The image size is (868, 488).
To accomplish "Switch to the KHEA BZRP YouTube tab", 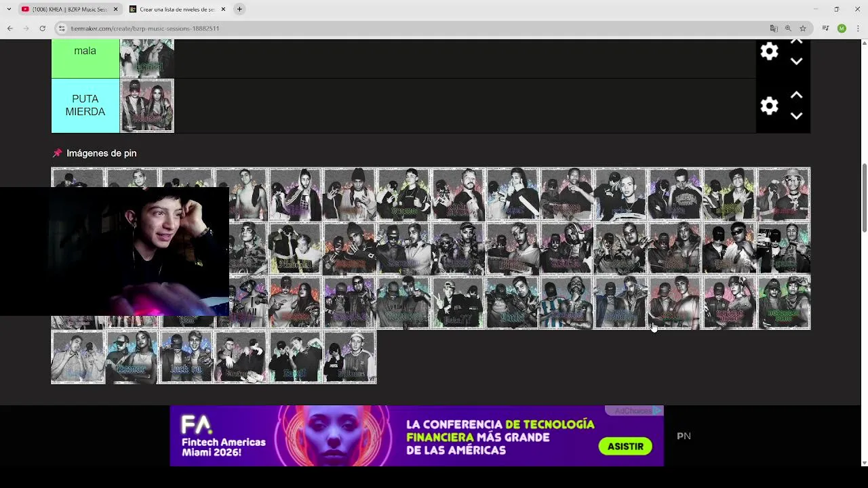I will [69, 9].
